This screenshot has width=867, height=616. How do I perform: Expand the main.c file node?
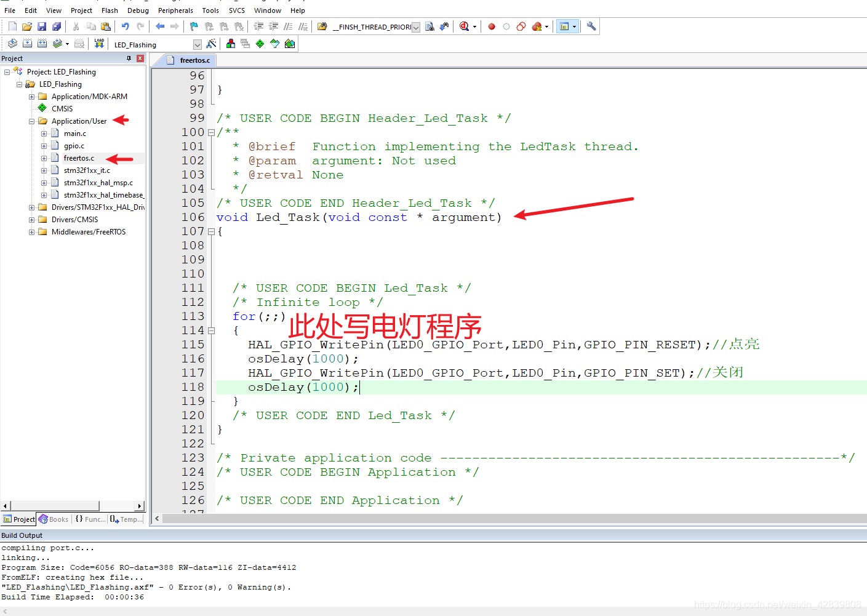44,134
